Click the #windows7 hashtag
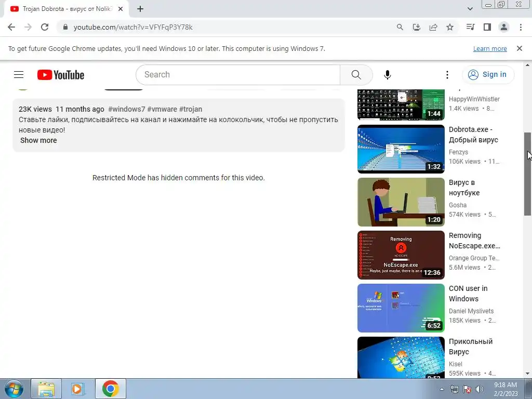 coord(127,109)
